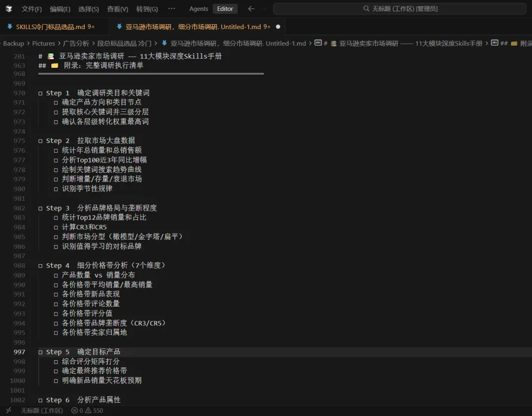
Task: Click the folder emoji in 附录 heading
Action: 55,65
